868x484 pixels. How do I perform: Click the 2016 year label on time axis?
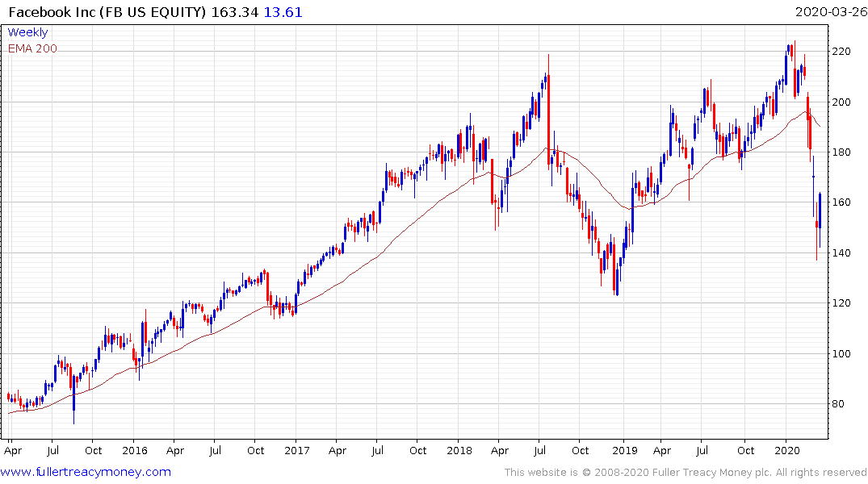coord(135,450)
